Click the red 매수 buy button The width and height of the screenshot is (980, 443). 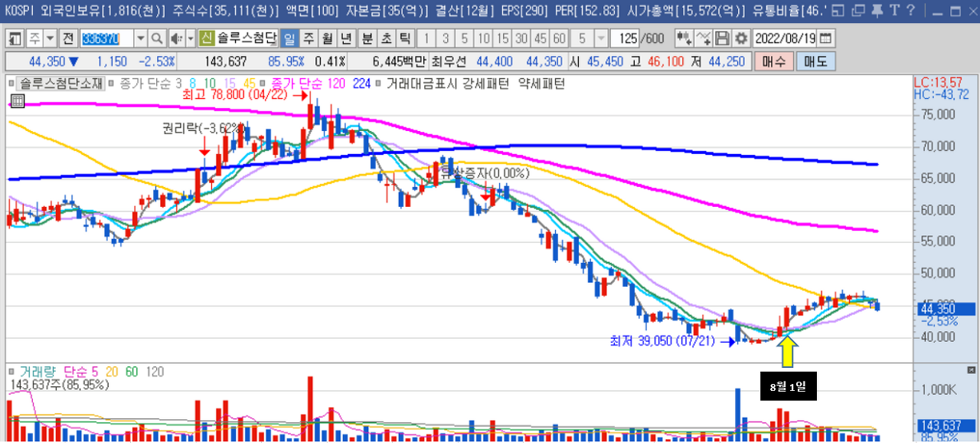[774, 61]
